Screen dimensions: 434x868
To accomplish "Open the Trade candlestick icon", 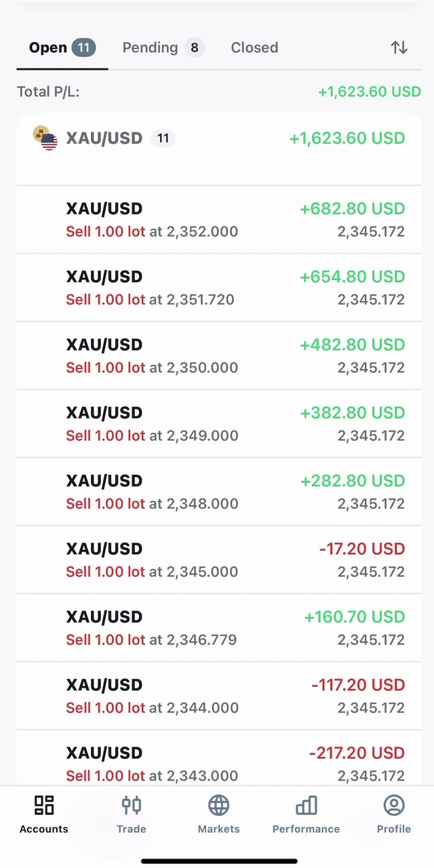I will 131,806.
